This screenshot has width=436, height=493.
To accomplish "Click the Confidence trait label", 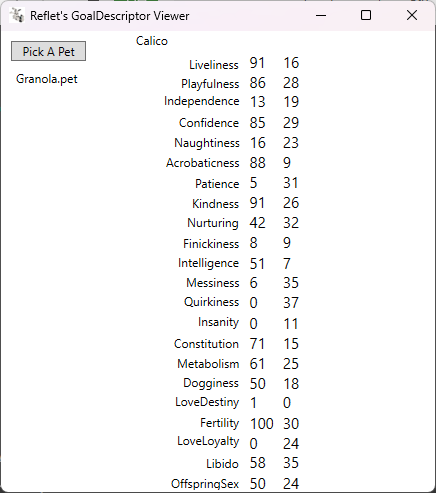I will [x=209, y=123].
